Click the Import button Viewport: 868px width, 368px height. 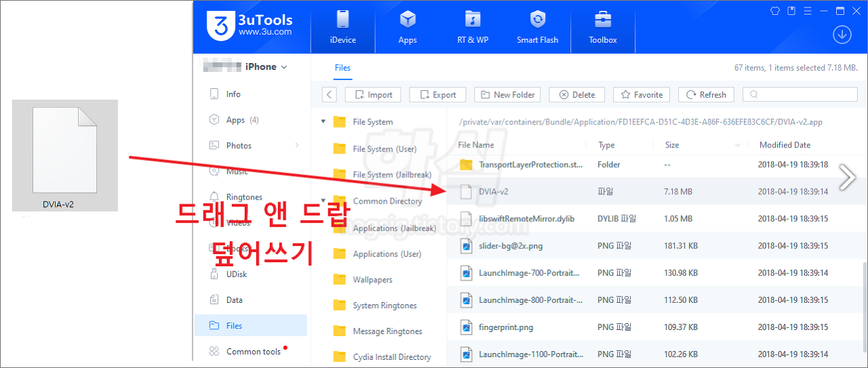373,94
